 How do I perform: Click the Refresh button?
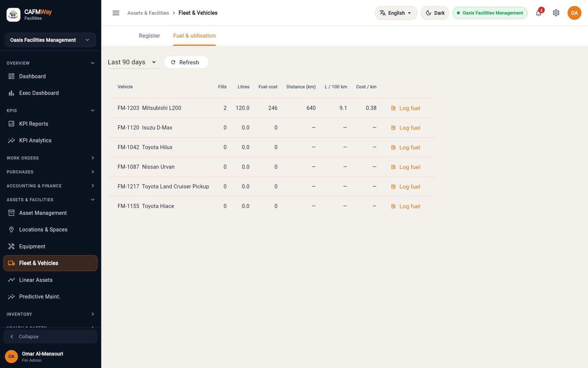186,62
